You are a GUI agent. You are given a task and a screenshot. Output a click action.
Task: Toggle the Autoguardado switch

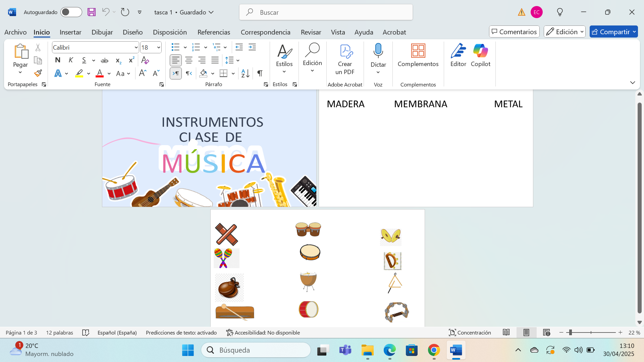point(71,12)
